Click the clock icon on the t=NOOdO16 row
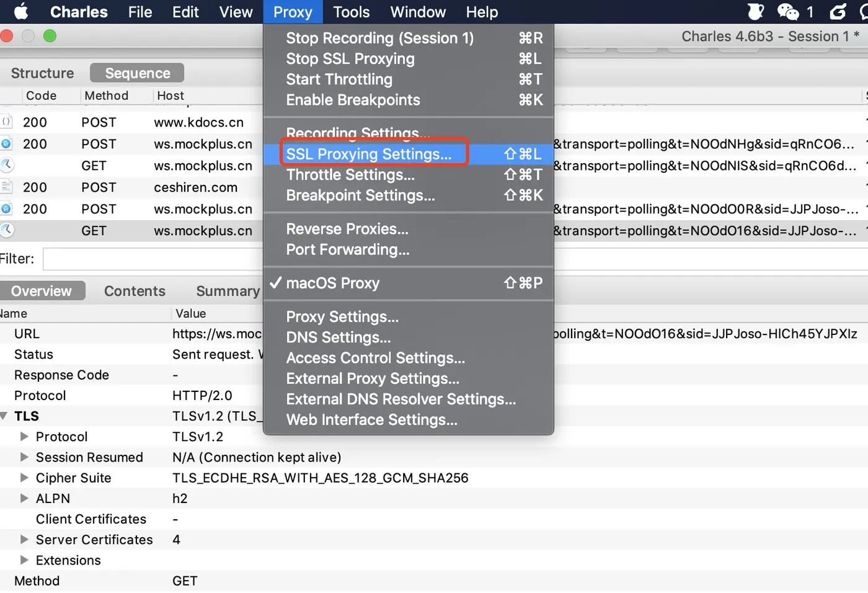Screen dimensions: 868x593 [6, 231]
